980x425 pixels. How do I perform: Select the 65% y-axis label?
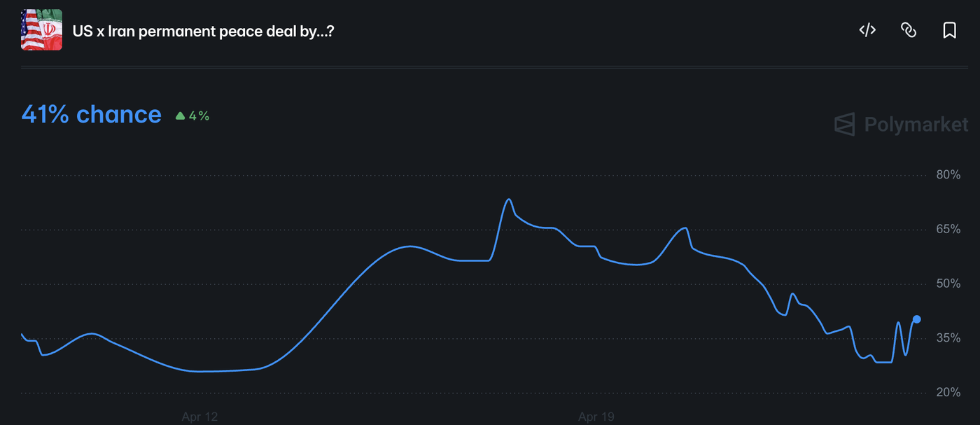click(x=948, y=230)
